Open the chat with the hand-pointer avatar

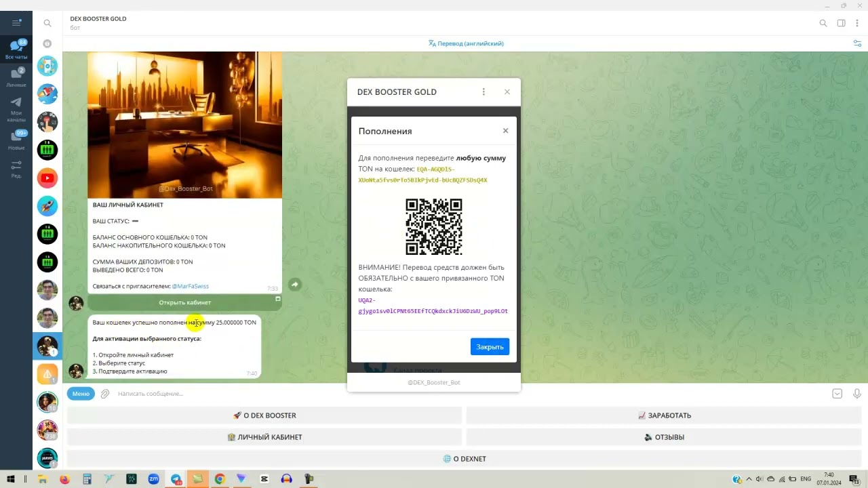pos(47,122)
